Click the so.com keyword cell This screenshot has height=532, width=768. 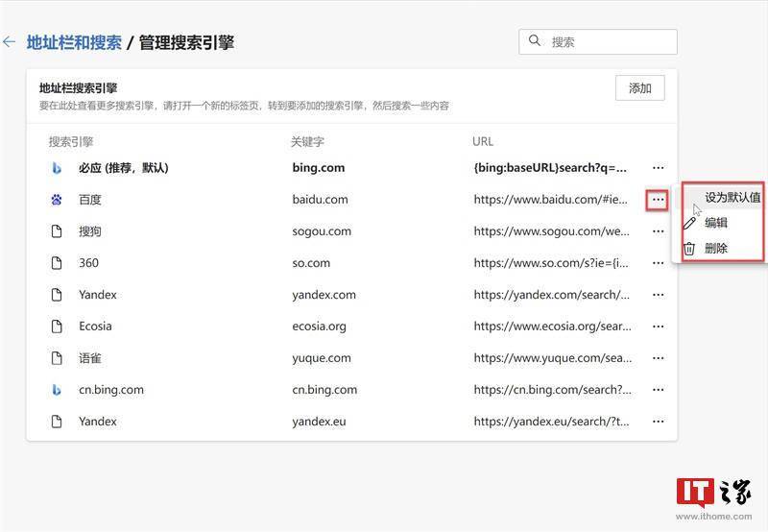(311, 263)
